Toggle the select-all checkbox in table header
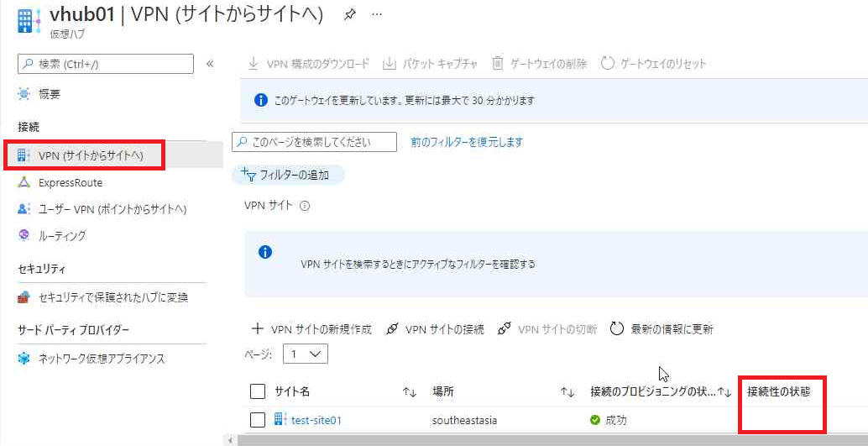The image size is (868, 446). [258, 391]
